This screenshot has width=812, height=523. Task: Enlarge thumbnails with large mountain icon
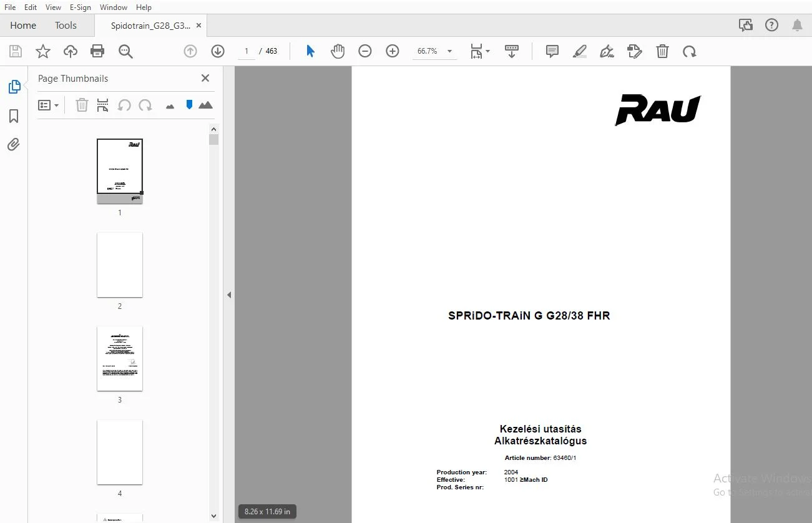(205, 105)
